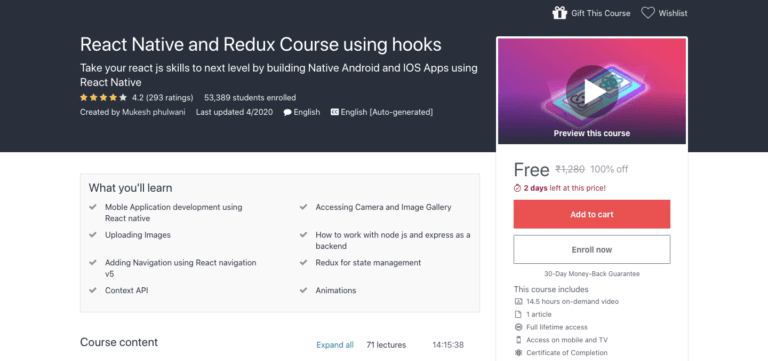The image size is (768, 361).
Task: Click Certificate of Completion text
Action: coord(567,353)
